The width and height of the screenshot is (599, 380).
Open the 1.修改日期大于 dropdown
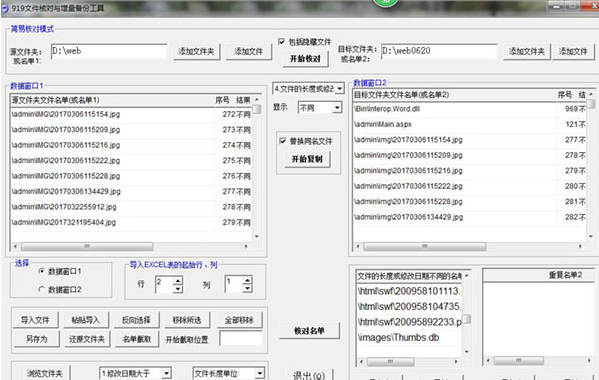(x=166, y=373)
